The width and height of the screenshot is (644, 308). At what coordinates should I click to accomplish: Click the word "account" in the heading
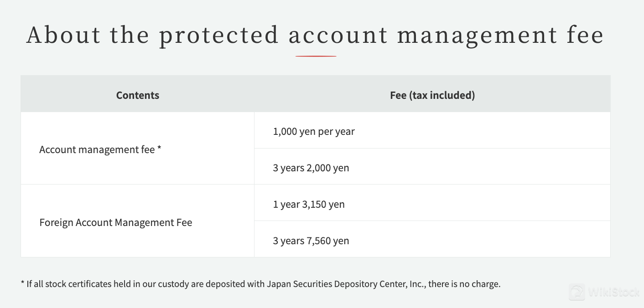point(338,36)
